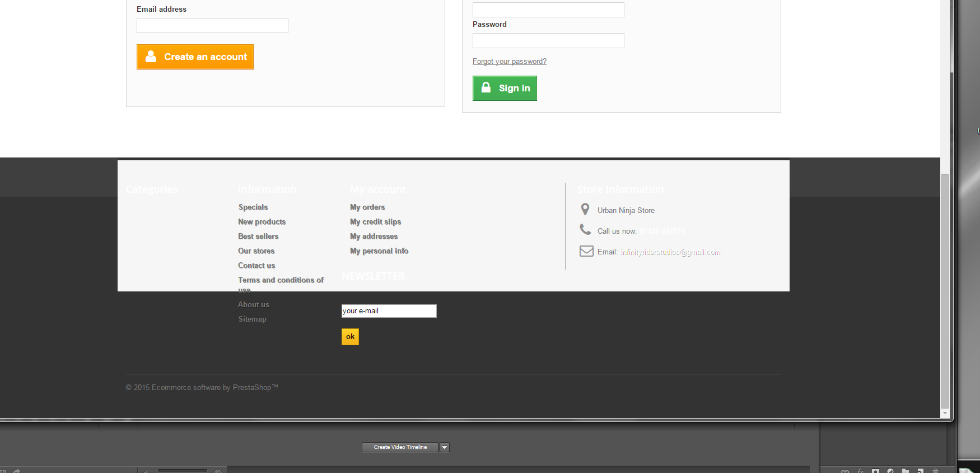
Task: Click the new group folder icon in Photoshop
Action: 906,471
